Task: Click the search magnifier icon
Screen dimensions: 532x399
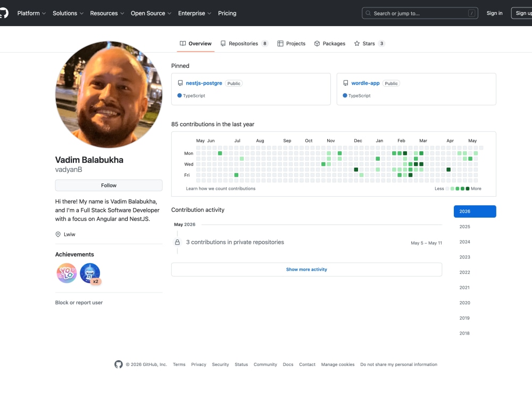Action: [368, 13]
